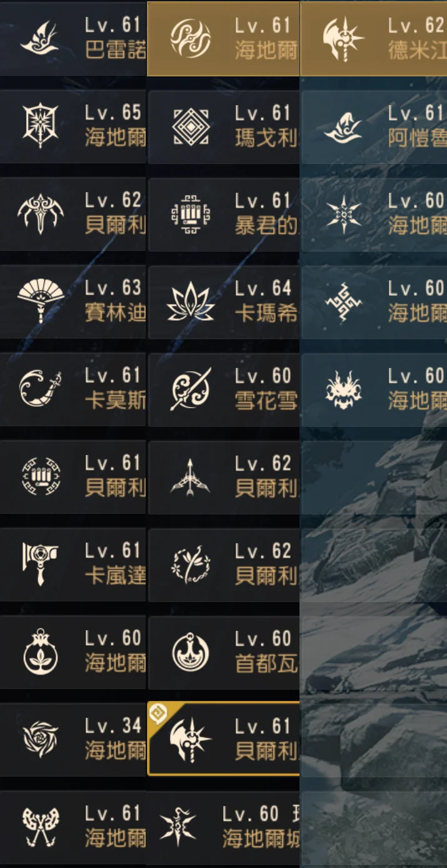Open the gold-highlighted Lv. 61 海地爾 entry
Viewport: 447px width, 868px height.
[223, 38]
